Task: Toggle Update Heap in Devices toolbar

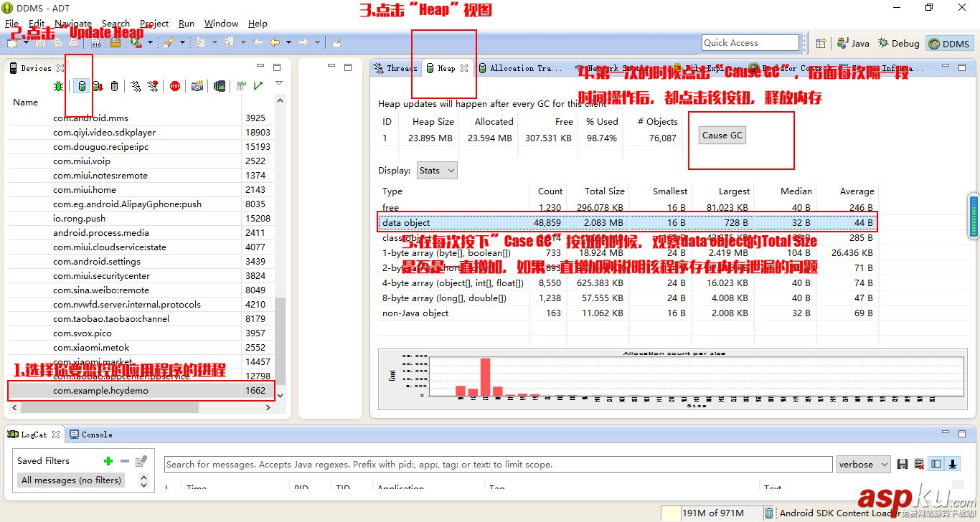Action: click(x=81, y=86)
